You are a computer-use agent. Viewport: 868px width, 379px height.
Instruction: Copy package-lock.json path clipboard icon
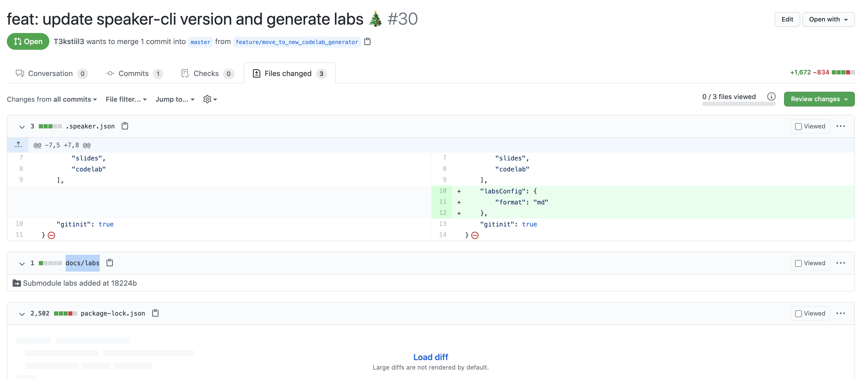[x=155, y=313]
